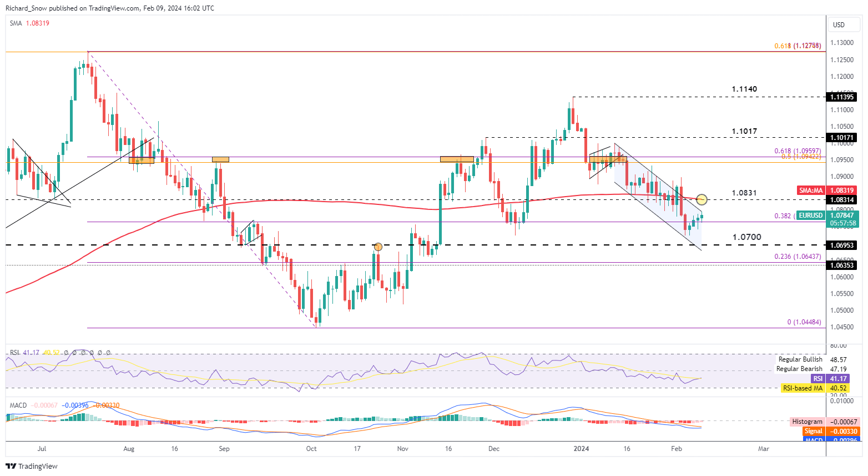
Task: Click the Histogram -0.00067 tag
Action: pyautogui.click(x=824, y=422)
